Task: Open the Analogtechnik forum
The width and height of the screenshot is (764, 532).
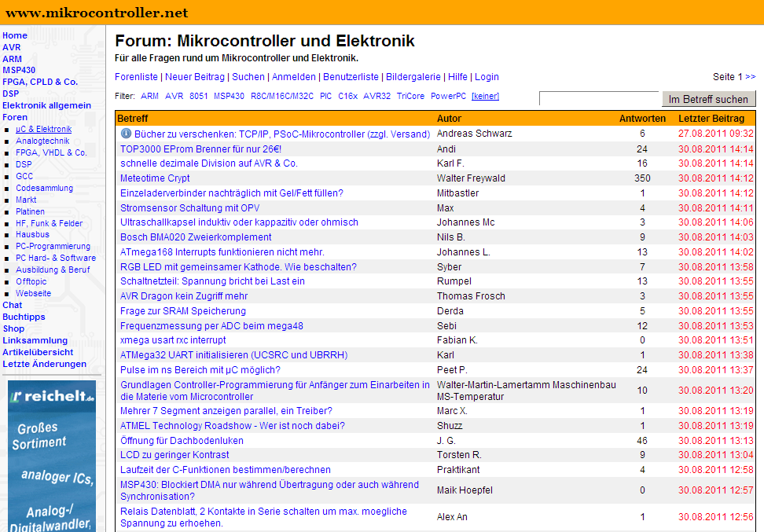Action: [42, 141]
